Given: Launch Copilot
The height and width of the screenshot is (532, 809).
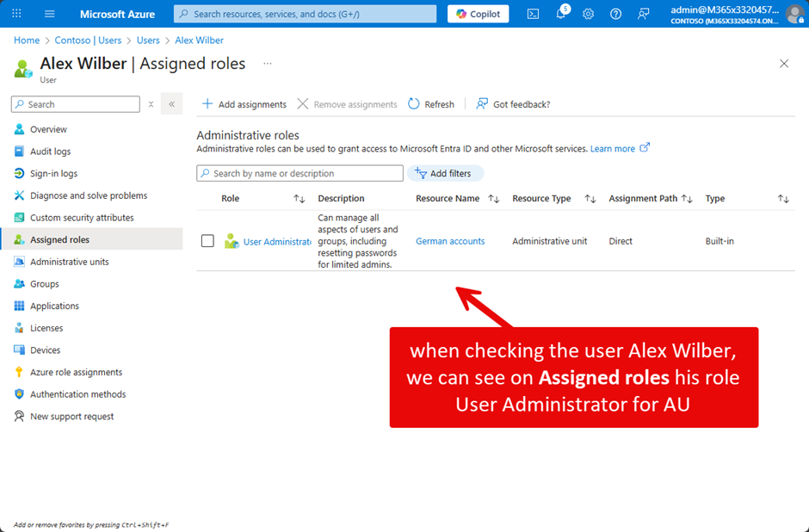Looking at the screenshot, I should 478,14.
